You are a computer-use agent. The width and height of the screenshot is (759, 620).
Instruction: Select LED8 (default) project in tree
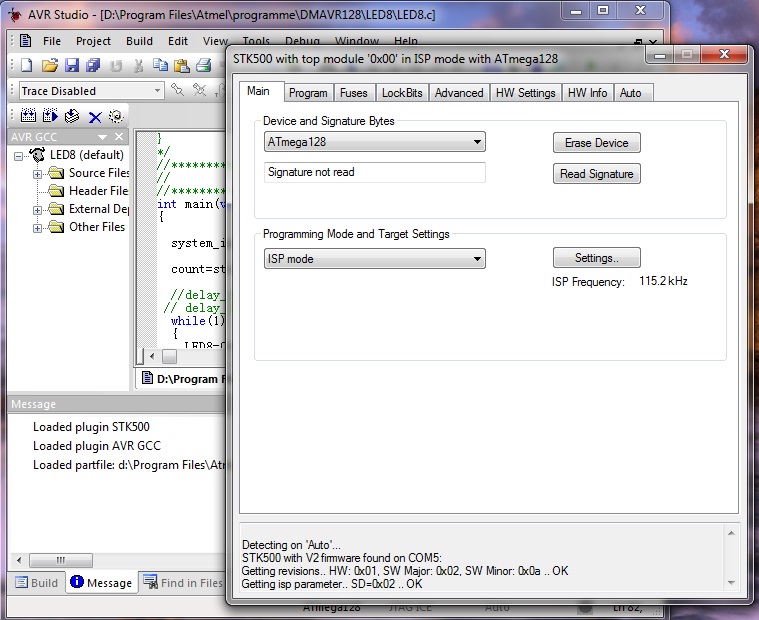(x=87, y=155)
